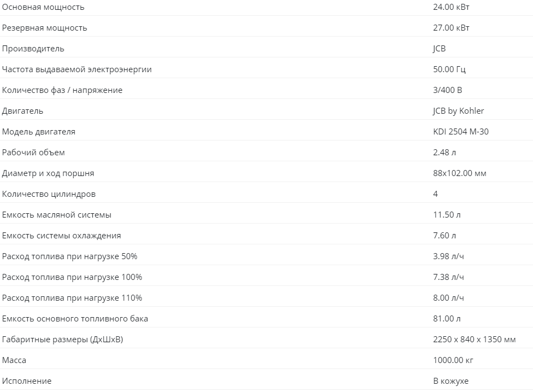Select the 3.98 л/ч fuel consumption value

pos(448,256)
